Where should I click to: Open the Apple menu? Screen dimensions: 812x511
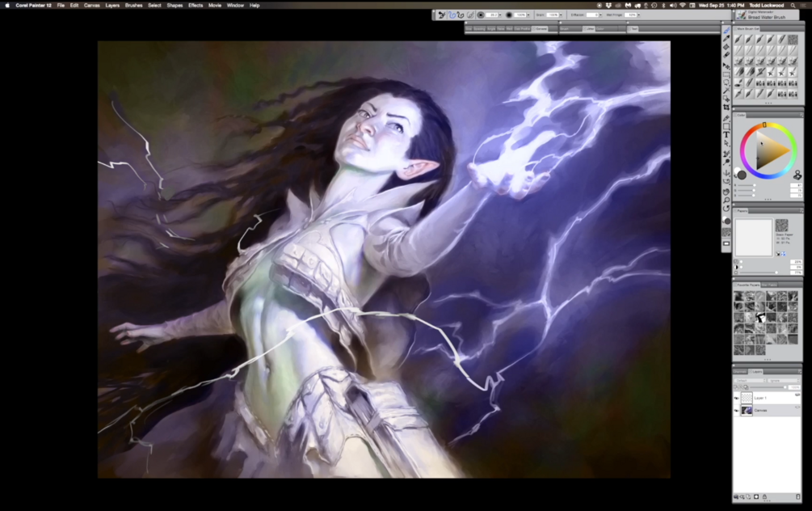pos(7,5)
